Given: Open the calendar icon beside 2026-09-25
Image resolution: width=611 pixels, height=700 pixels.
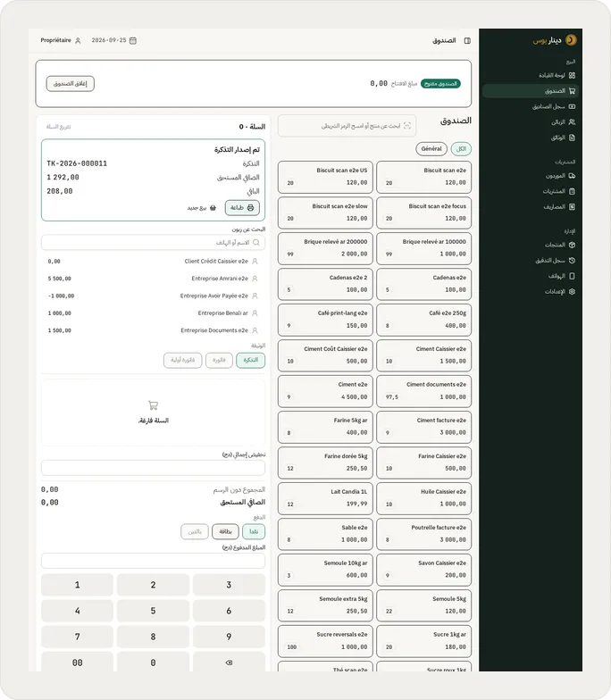Looking at the screenshot, I should pos(132,41).
